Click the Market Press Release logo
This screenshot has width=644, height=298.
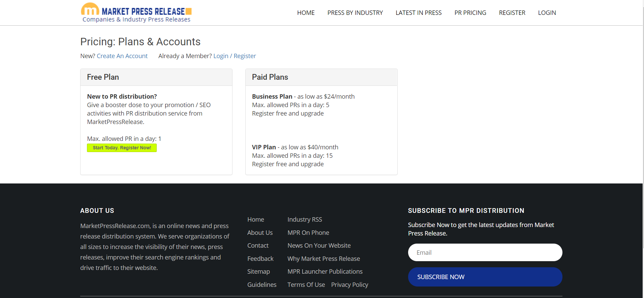(x=136, y=13)
